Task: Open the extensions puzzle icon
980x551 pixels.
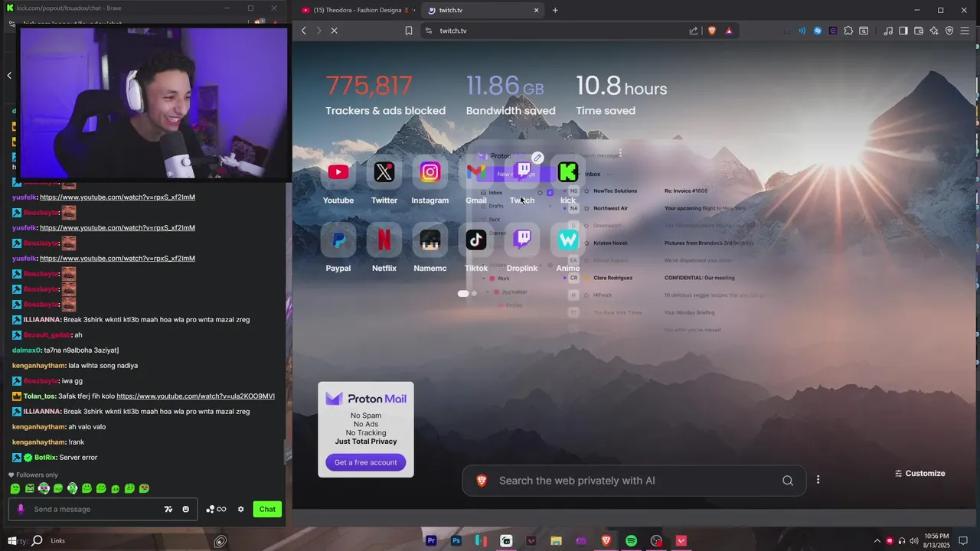Action: click(x=848, y=31)
